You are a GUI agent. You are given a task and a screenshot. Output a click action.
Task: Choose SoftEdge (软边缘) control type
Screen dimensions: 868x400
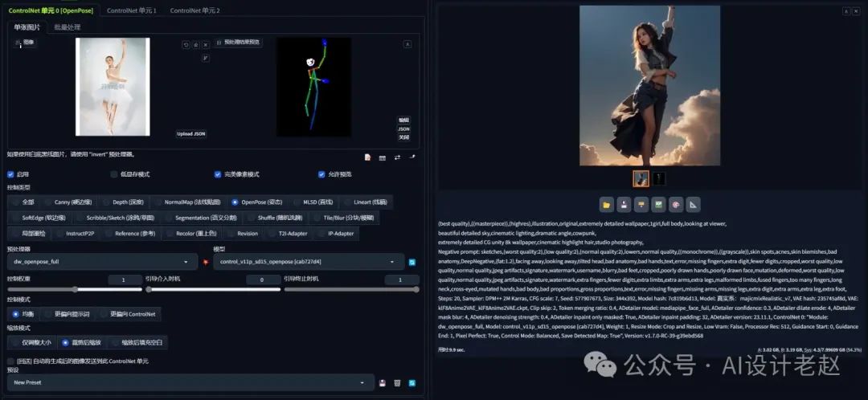click(40, 218)
